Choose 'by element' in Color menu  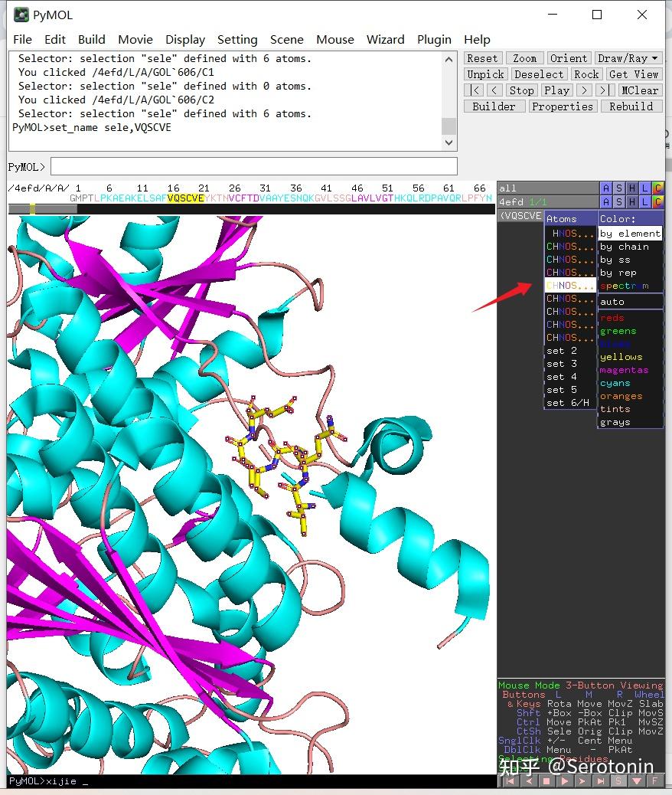point(630,234)
